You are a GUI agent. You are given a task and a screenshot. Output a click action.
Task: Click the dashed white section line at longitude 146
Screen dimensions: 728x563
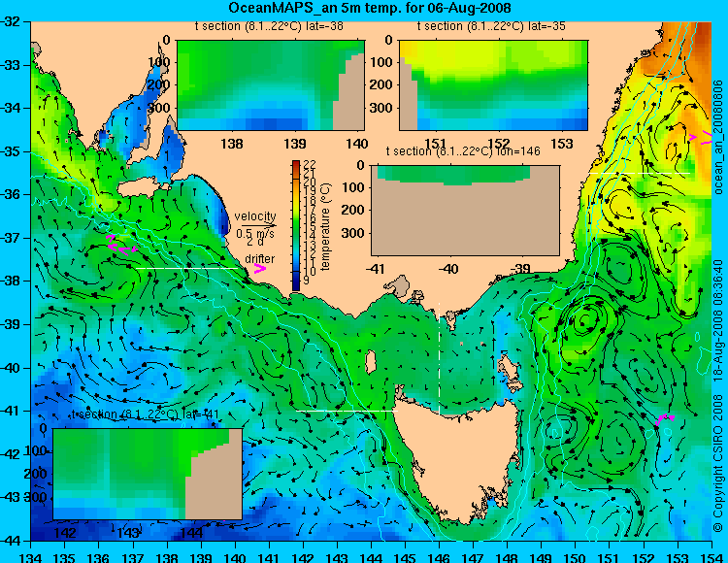click(x=439, y=359)
